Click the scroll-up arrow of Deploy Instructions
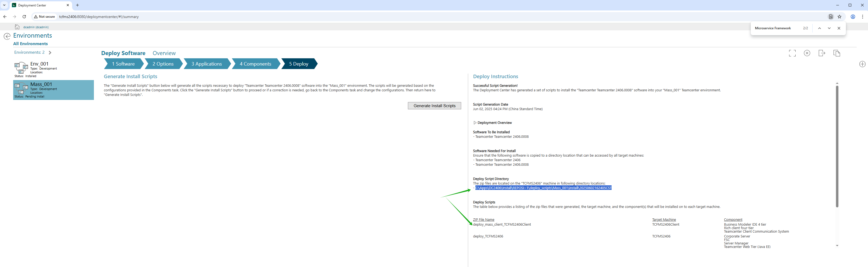The image size is (868, 267). pos(837,83)
